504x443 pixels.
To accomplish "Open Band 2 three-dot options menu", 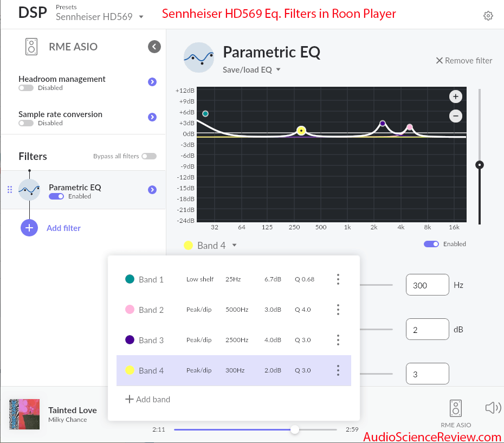I will click(338, 310).
